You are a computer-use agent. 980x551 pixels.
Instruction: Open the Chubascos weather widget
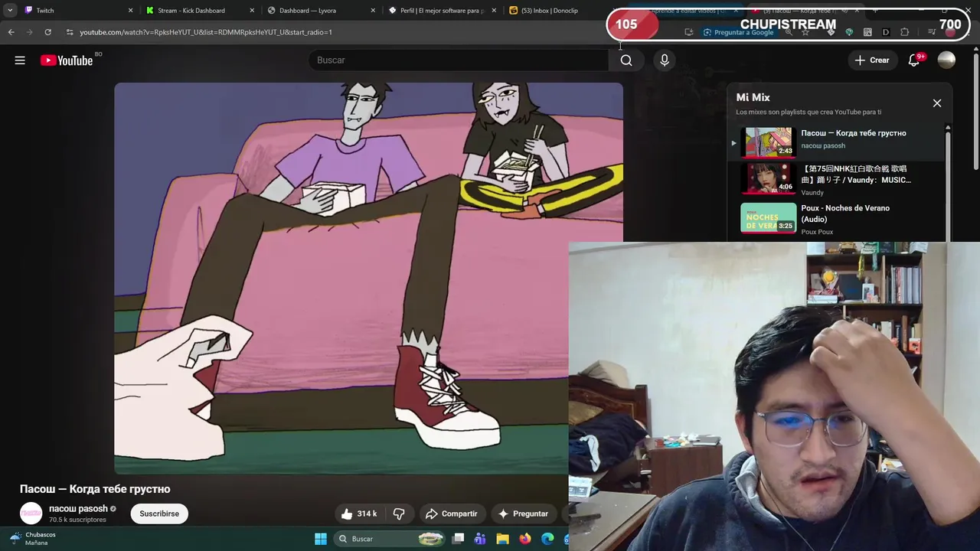point(32,539)
